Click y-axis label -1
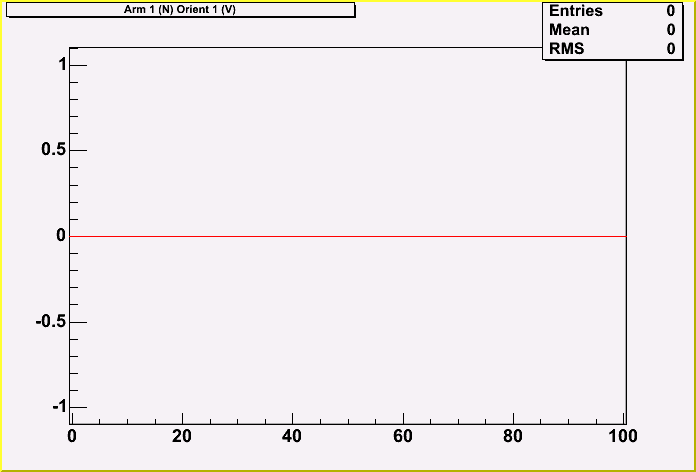The image size is (696, 472). [57, 407]
